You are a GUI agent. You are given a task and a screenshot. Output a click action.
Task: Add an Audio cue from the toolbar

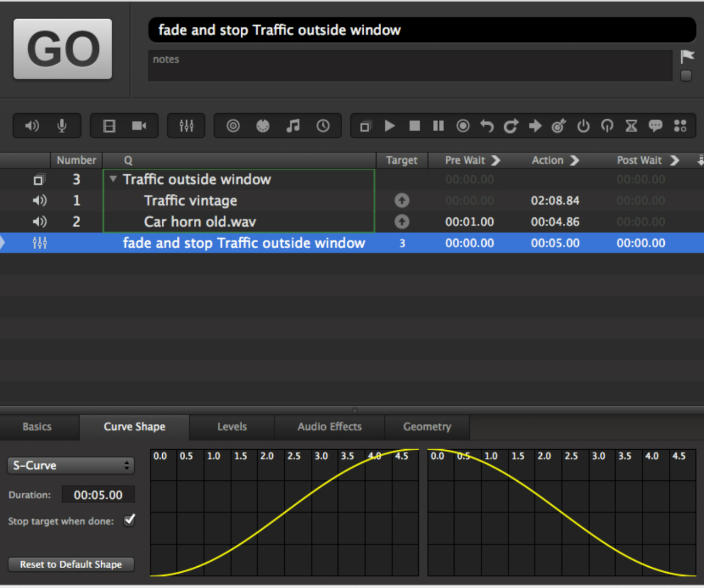coord(32,126)
